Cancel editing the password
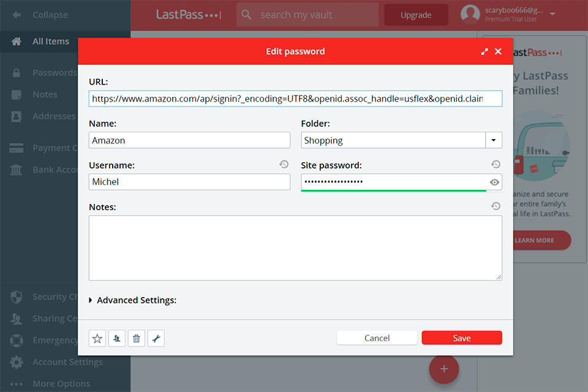 pyautogui.click(x=377, y=338)
